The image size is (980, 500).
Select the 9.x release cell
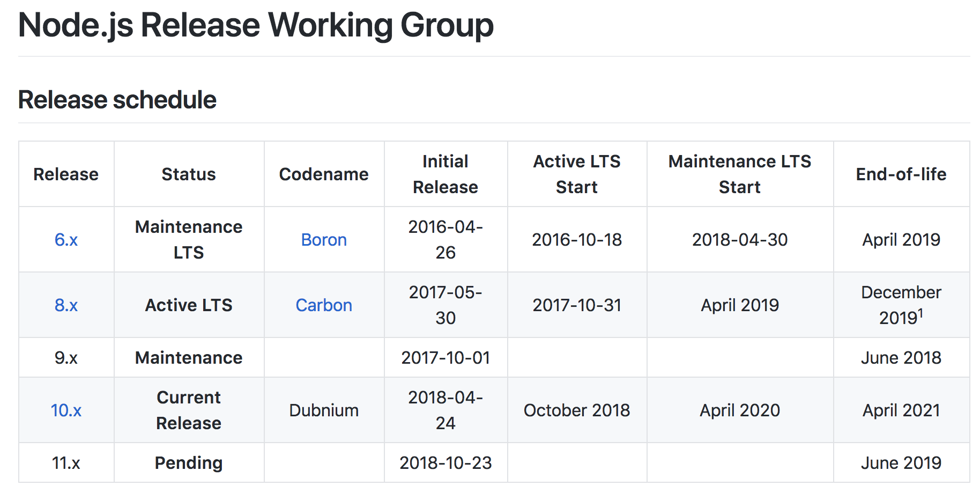point(66,358)
